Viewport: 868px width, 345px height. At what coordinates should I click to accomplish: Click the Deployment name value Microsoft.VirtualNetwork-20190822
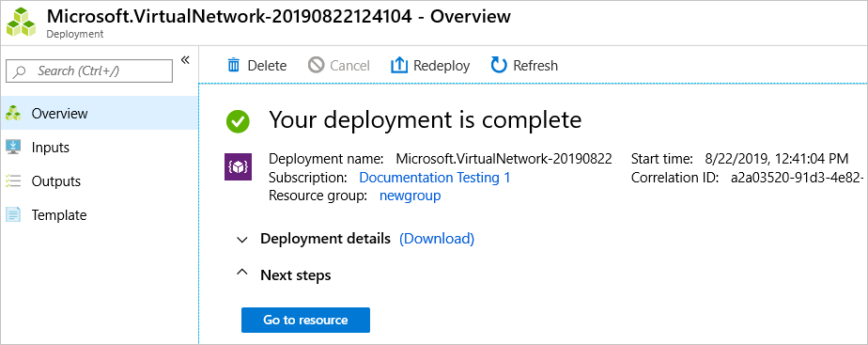[504, 159]
